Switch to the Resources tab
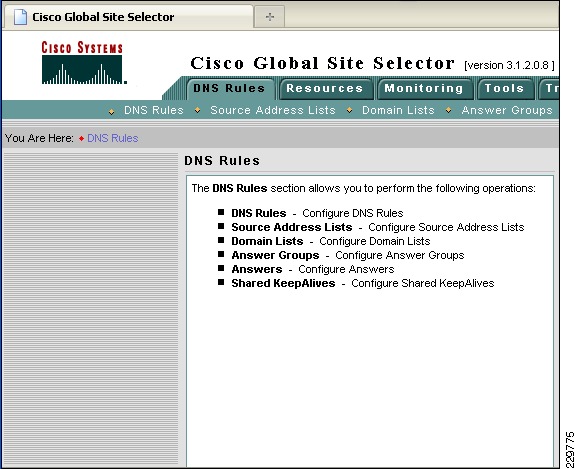Viewport: 575px width, 469px height. (x=325, y=88)
